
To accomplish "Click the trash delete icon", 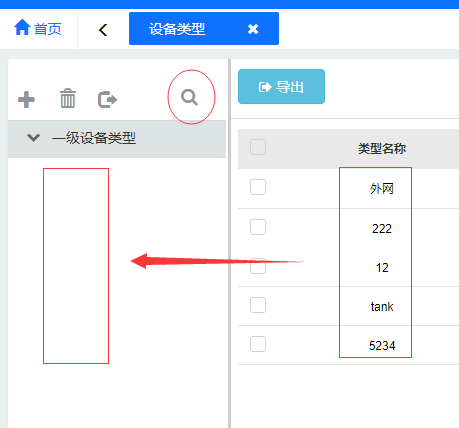I will point(68,99).
